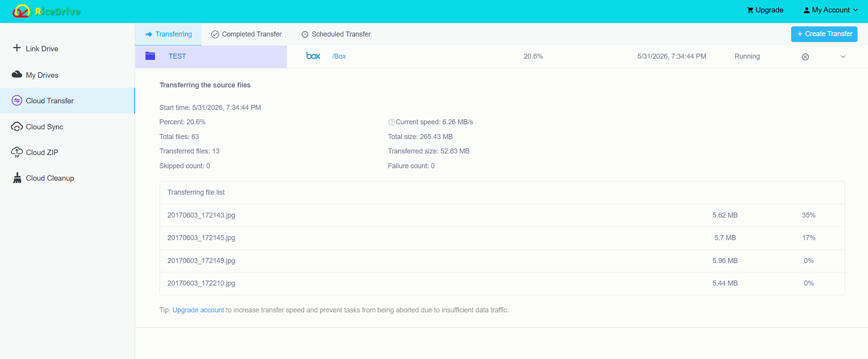868x359 pixels.
Task: Click the Create Transfer button
Action: click(x=824, y=34)
